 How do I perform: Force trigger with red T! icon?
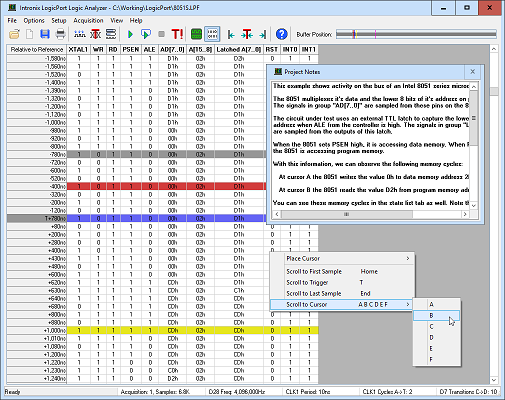coord(177,34)
